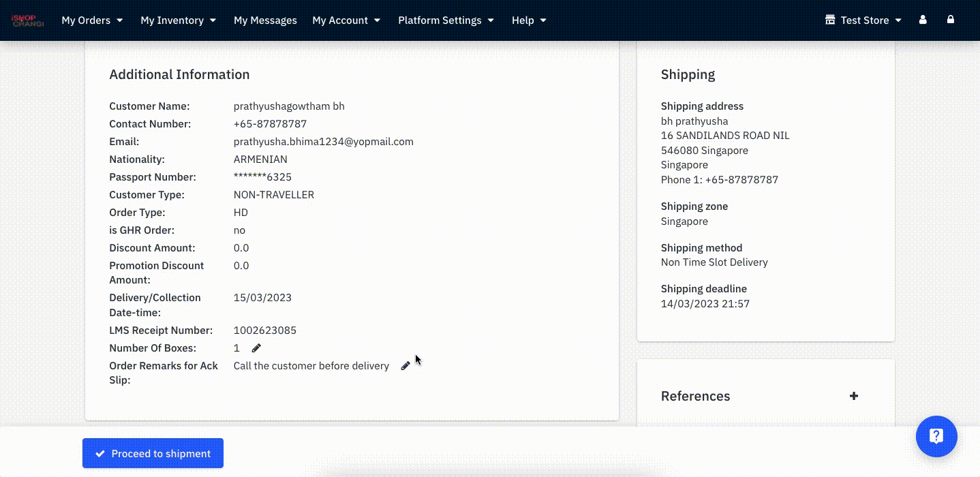This screenshot has height=477, width=980.
Task: Click Proceed to shipment button
Action: tap(153, 453)
